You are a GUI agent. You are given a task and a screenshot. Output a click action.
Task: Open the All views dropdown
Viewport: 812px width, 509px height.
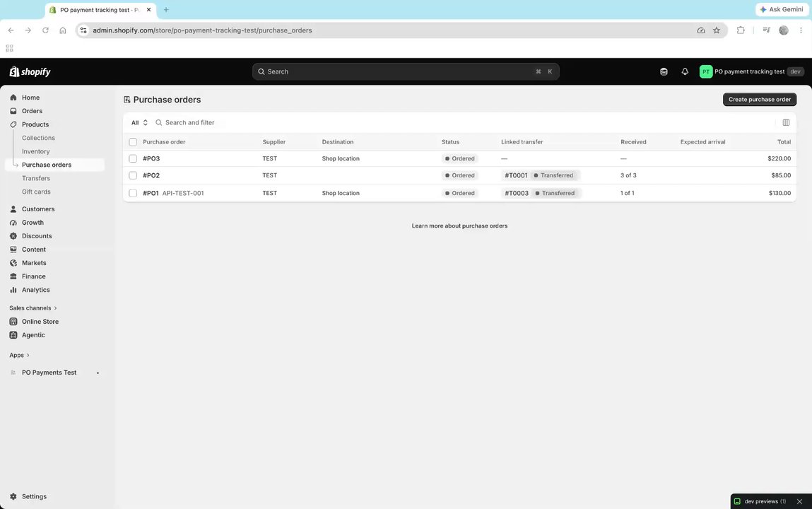click(139, 123)
